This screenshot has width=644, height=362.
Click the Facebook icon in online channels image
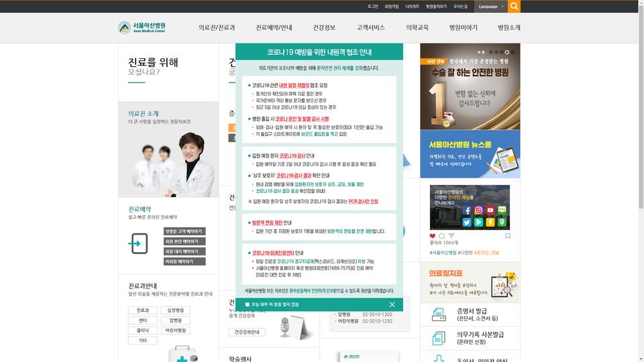(x=467, y=210)
